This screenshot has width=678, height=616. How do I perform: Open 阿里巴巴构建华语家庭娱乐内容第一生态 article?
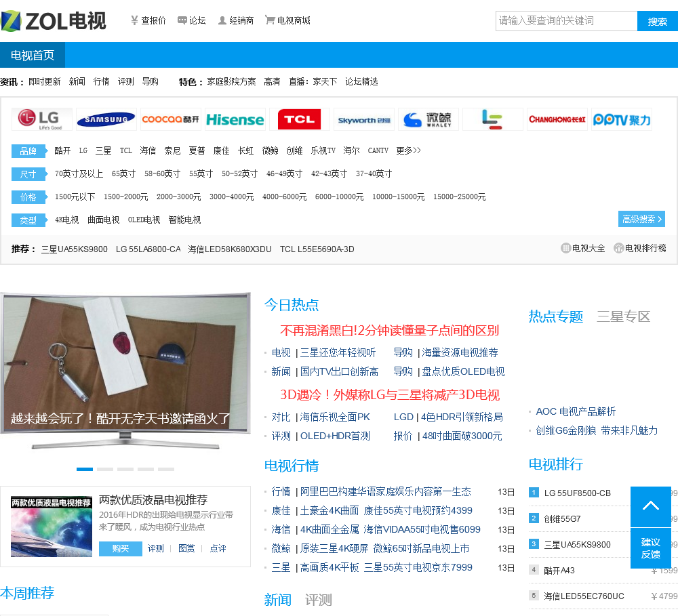(x=386, y=491)
